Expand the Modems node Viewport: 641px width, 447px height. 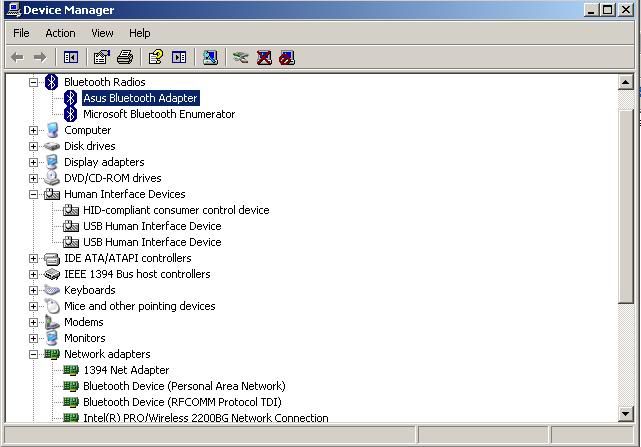click(34, 322)
